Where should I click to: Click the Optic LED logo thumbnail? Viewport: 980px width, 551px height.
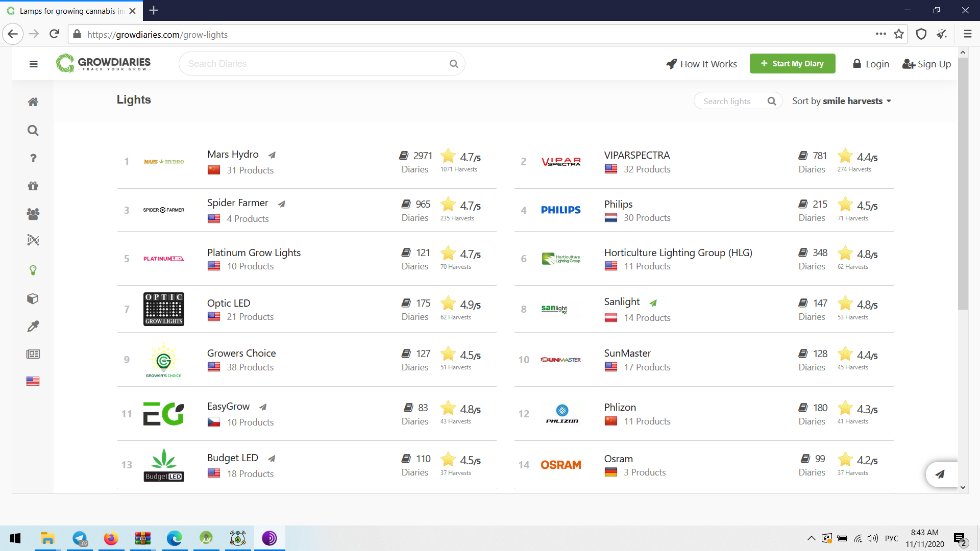tap(164, 309)
